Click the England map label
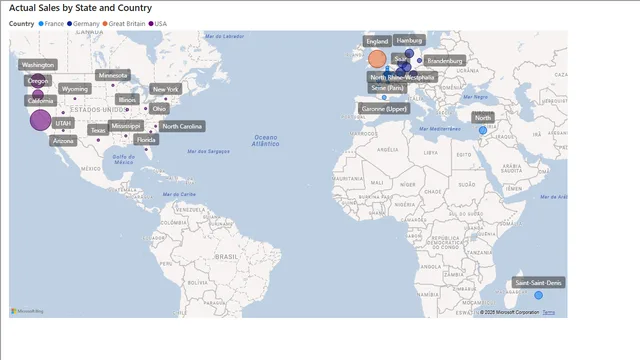The height and width of the screenshot is (360, 640). tap(377, 41)
